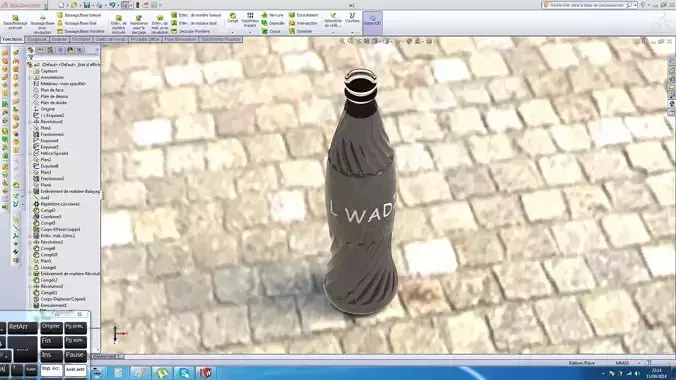Open the Courbes tool
Image resolution: width=676 pixels, height=380 pixels.
coord(352,18)
